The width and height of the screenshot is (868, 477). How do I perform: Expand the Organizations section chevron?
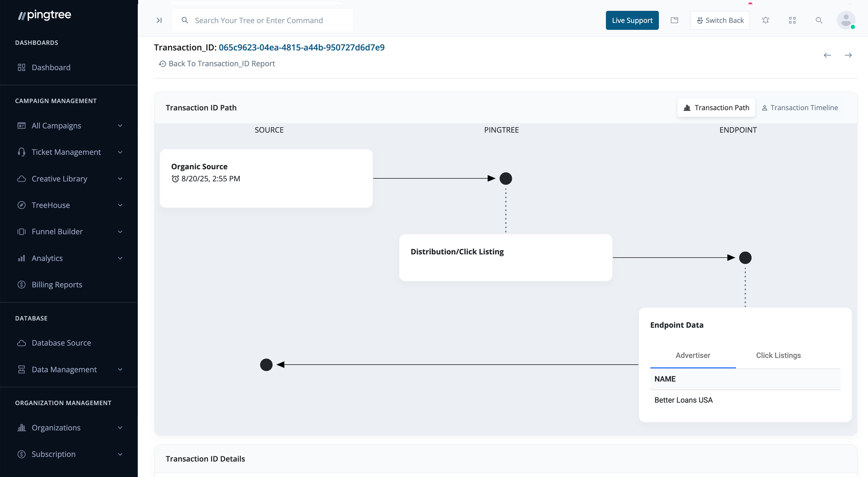pos(120,428)
